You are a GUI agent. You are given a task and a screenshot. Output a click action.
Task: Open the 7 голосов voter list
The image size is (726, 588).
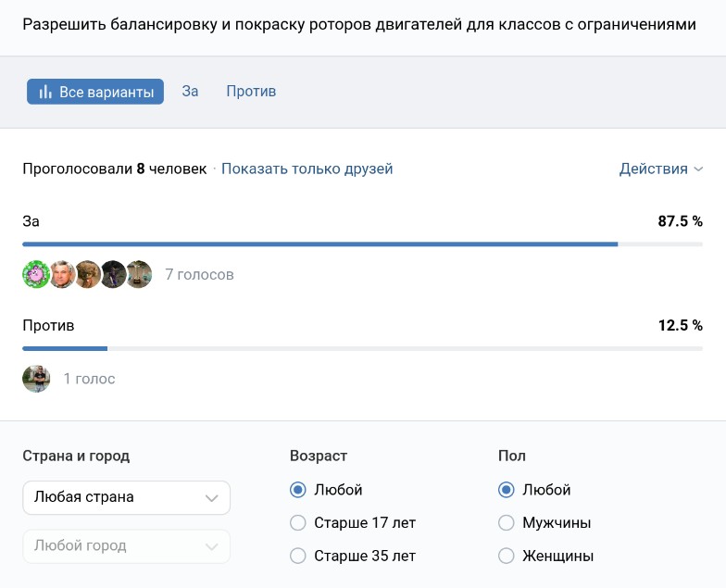tap(199, 275)
